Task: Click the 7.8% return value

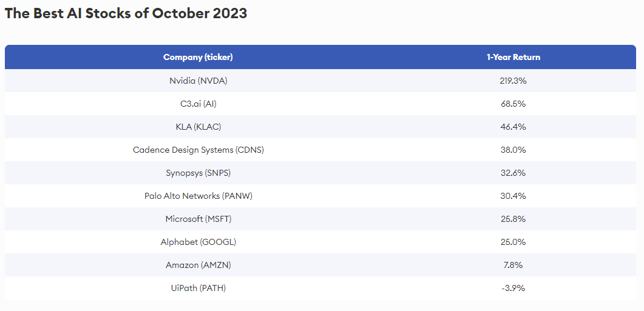Action: (x=514, y=265)
